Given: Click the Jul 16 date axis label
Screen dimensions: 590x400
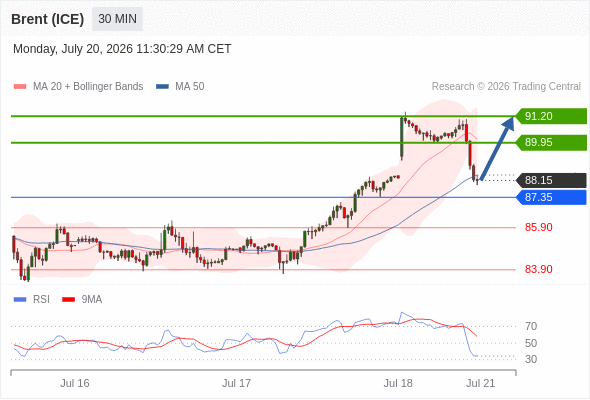Looking at the screenshot, I should [x=75, y=383].
